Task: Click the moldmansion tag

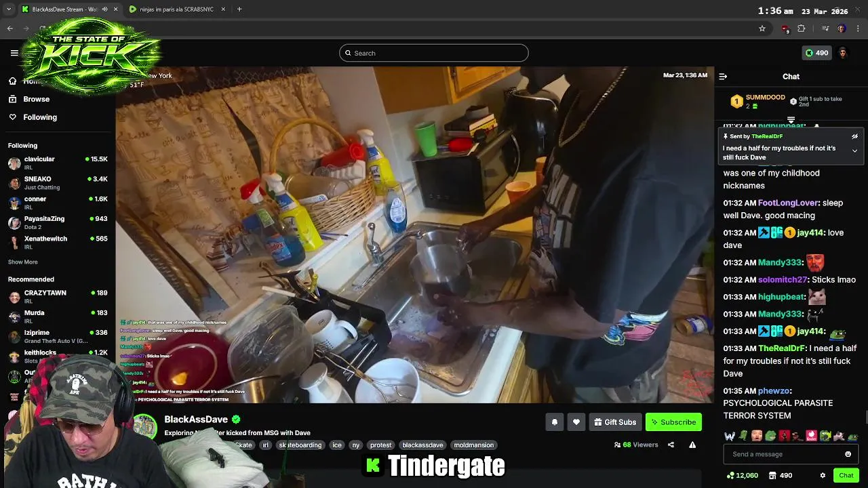Action: pyautogui.click(x=473, y=445)
